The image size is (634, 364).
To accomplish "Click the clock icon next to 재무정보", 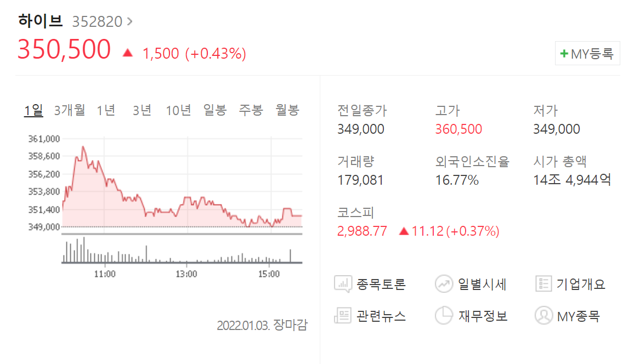I will point(443,316).
